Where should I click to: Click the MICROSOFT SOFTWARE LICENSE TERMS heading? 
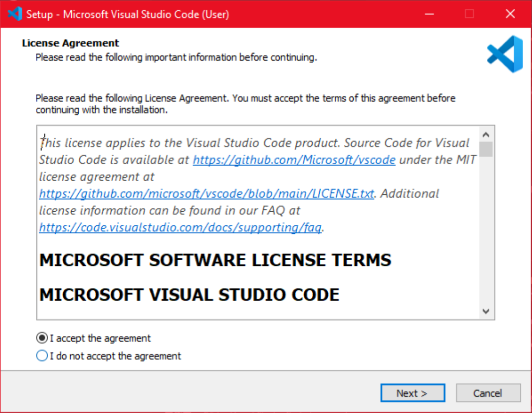(216, 260)
